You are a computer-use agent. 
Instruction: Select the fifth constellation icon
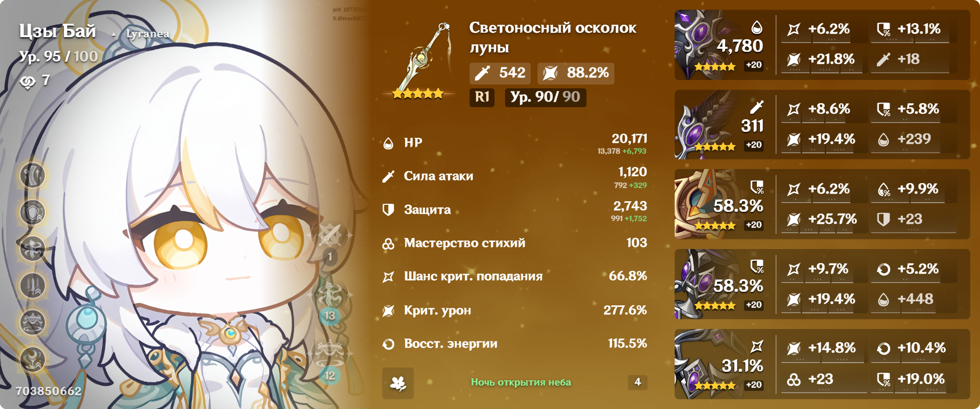[x=33, y=322]
